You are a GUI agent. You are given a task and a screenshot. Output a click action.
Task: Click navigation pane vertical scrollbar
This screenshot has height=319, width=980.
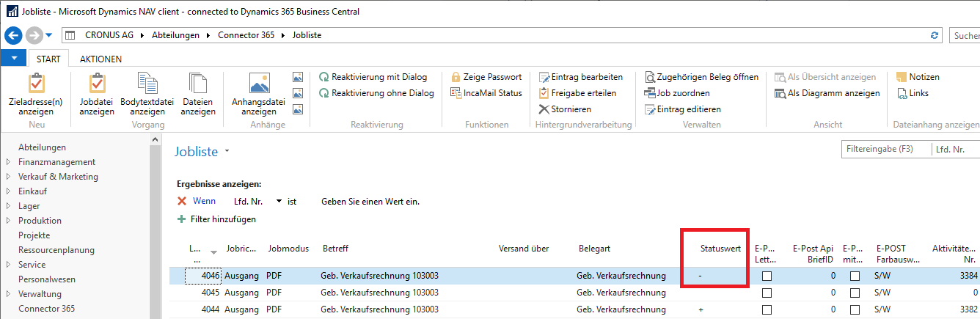(x=155, y=227)
